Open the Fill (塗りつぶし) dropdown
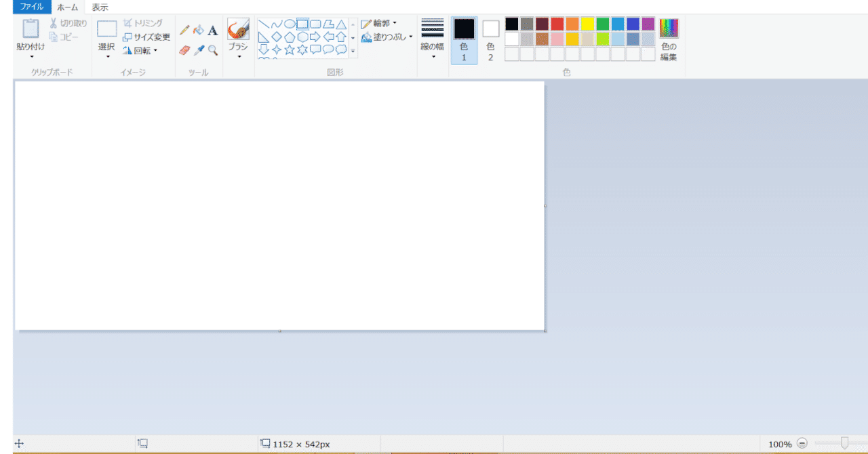The width and height of the screenshot is (868, 454). click(x=387, y=37)
